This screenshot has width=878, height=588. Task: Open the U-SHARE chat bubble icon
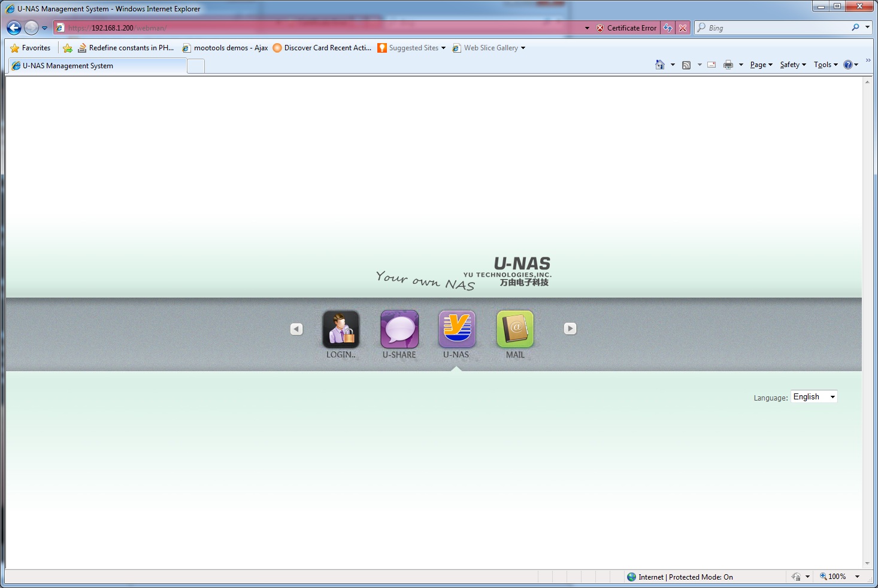coord(399,329)
